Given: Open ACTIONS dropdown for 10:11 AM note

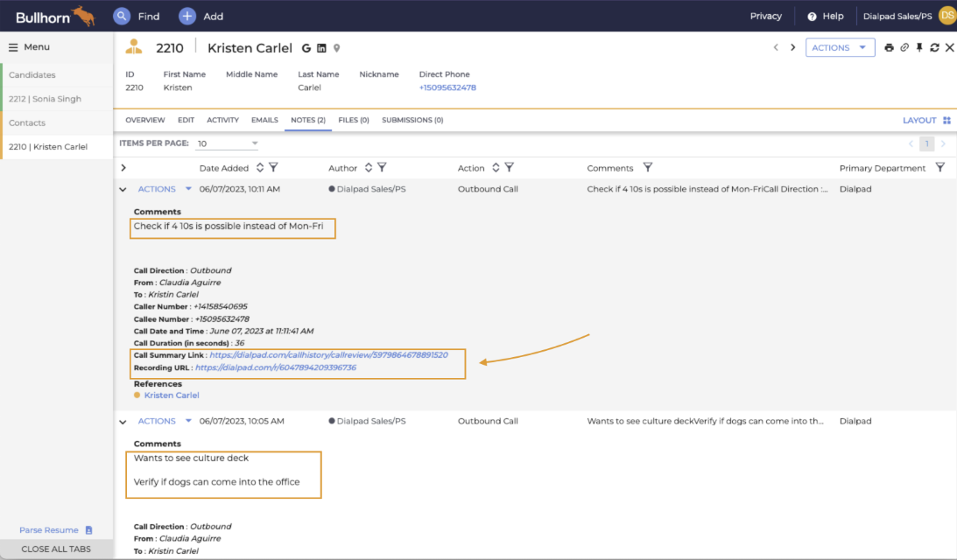Looking at the screenshot, I should tap(165, 189).
